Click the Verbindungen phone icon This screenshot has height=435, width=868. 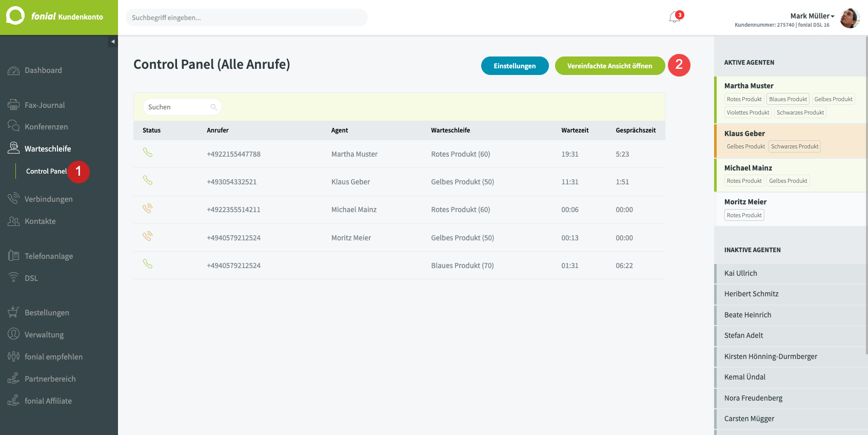click(14, 198)
